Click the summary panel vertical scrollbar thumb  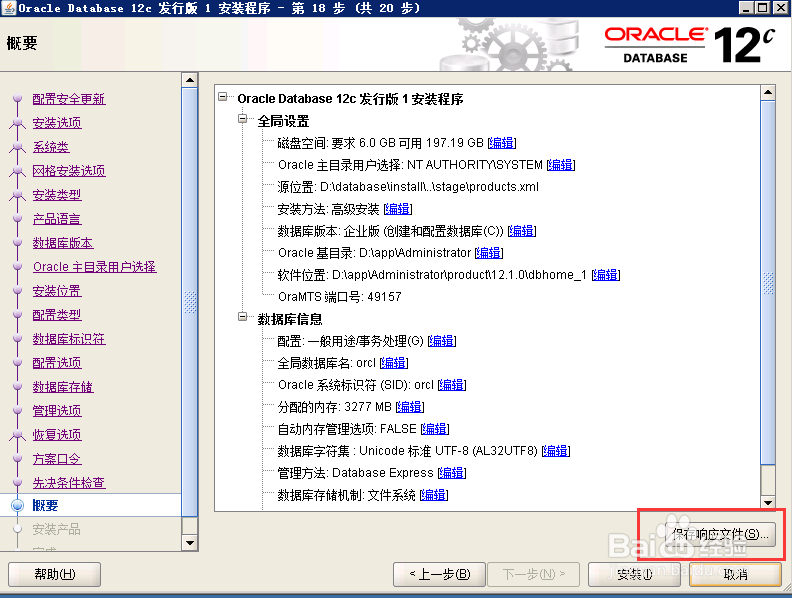coord(768,283)
